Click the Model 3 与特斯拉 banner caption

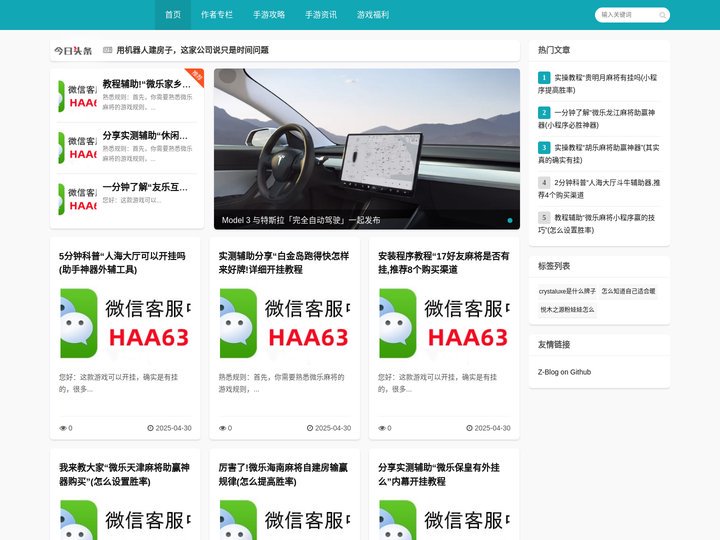[x=301, y=220]
